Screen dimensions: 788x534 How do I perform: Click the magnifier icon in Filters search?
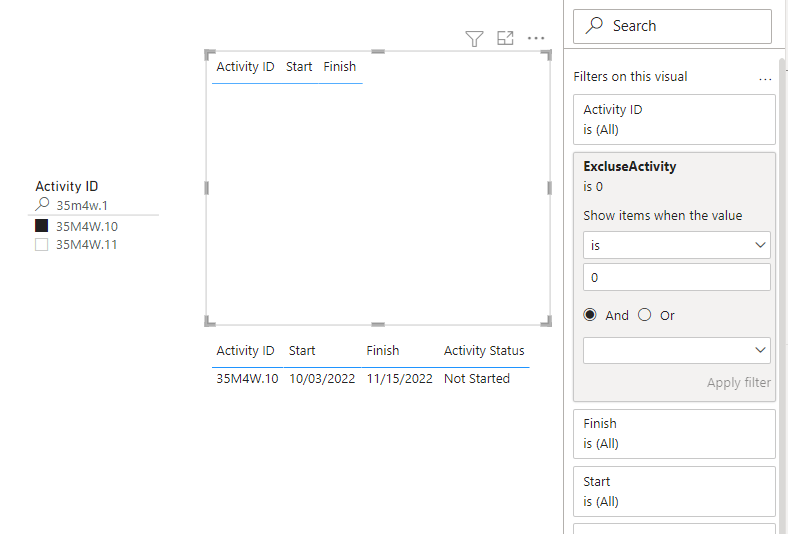click(x=594, y=25)
